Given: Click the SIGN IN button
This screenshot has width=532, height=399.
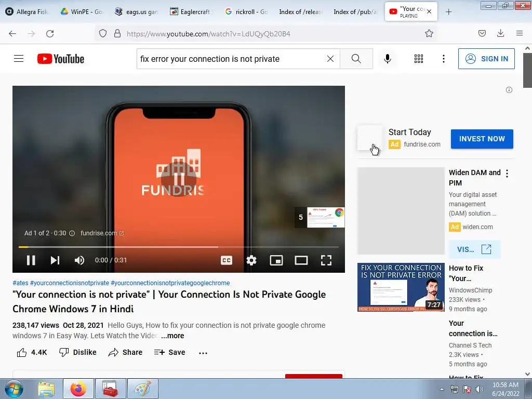Looking at the screenshot, I should 486,59.
